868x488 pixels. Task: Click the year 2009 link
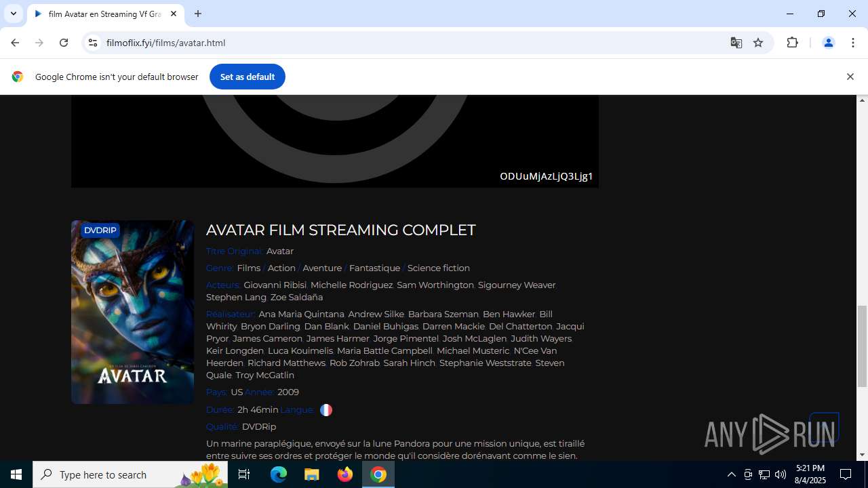[x=288, y=392]
